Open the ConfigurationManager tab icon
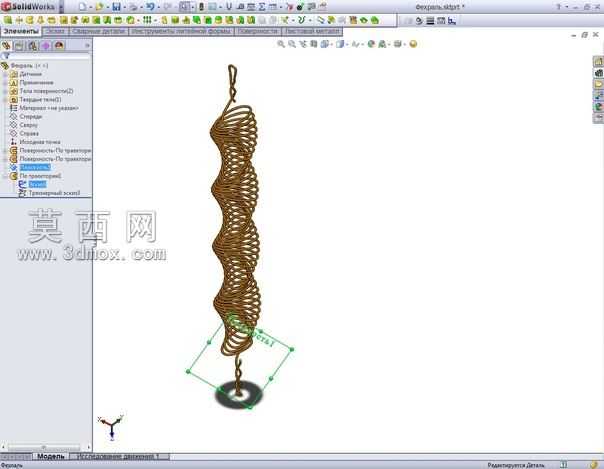Image resolution: width=604 pixels, height=469 pixels. 33,46
